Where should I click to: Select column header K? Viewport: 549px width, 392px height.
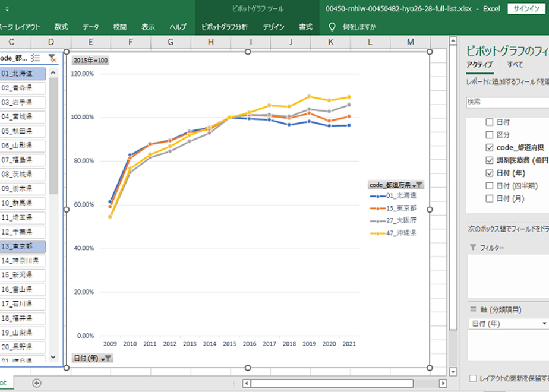tap(330, 42)
